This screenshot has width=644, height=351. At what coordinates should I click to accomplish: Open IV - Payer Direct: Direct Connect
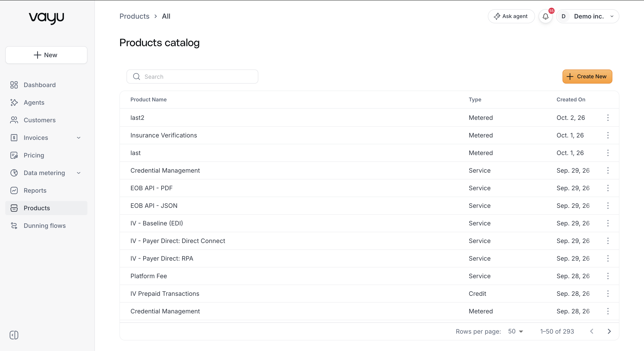[x=178, y=241]
